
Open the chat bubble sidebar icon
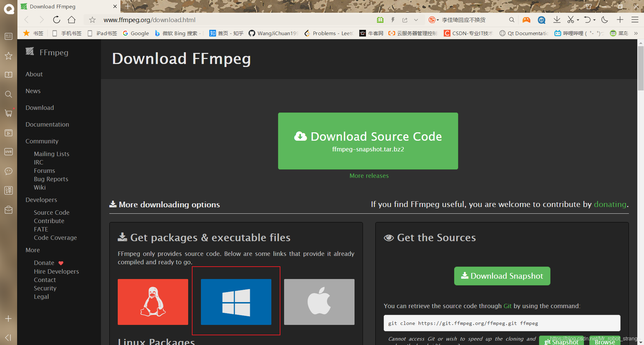click(x=8, y=171)
